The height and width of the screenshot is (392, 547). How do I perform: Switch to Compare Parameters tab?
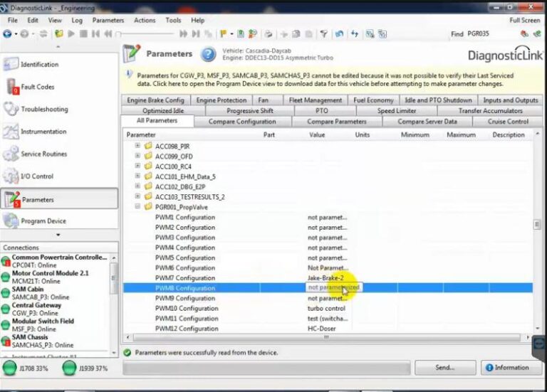pyautogui.click(x=337, y=122)
